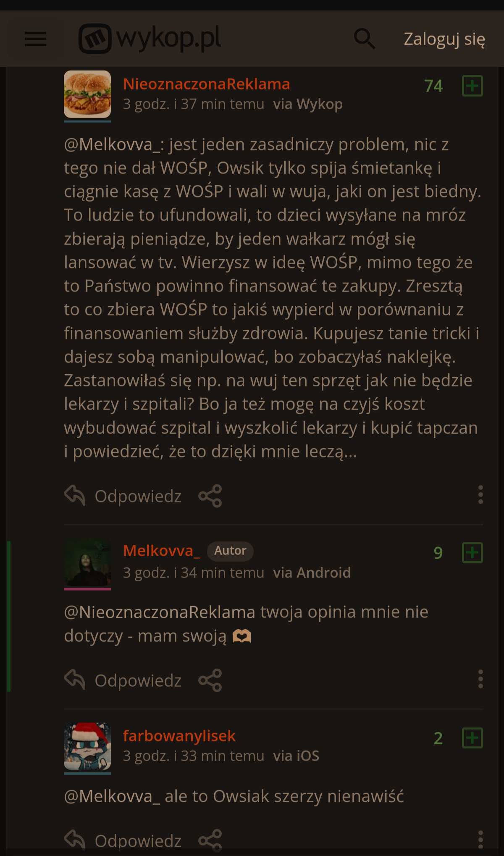504x856 pixels.
Task: Open NieoznaczonaReklama's burger avatar
Action: 87,94
